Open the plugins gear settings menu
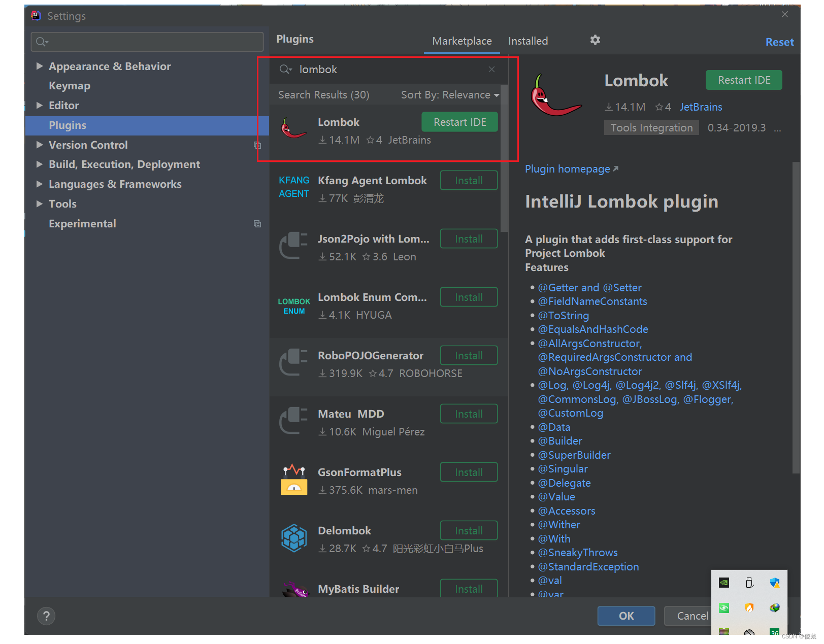Viewport: 824px width, 644px height. (x=595, y=40)
